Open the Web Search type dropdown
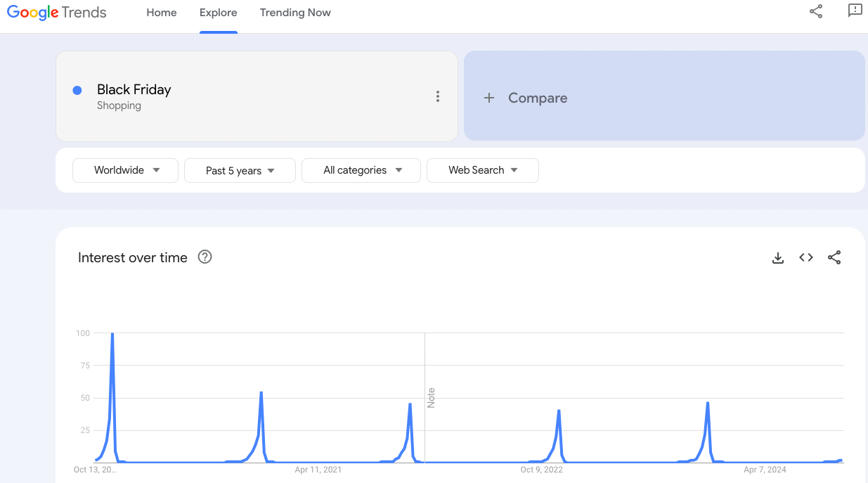The height and width of the screenshot is (483, 868). click(x=482, y=170)
